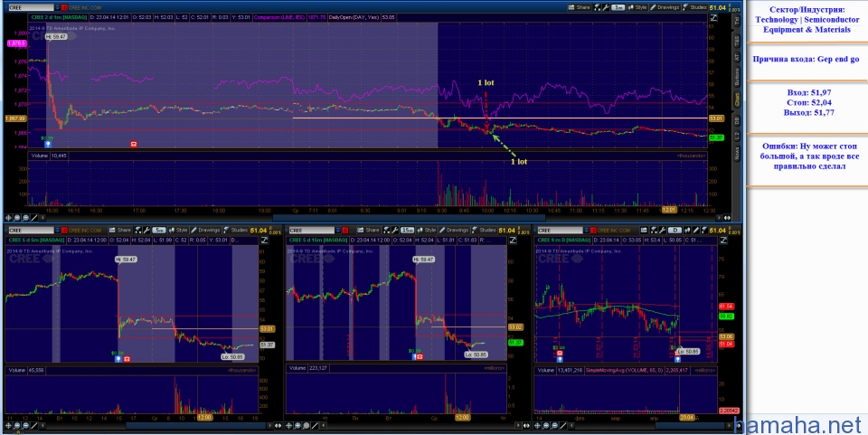
Task: Select the drawing line tool below the 15m chart
Action: tap(316, 426)
